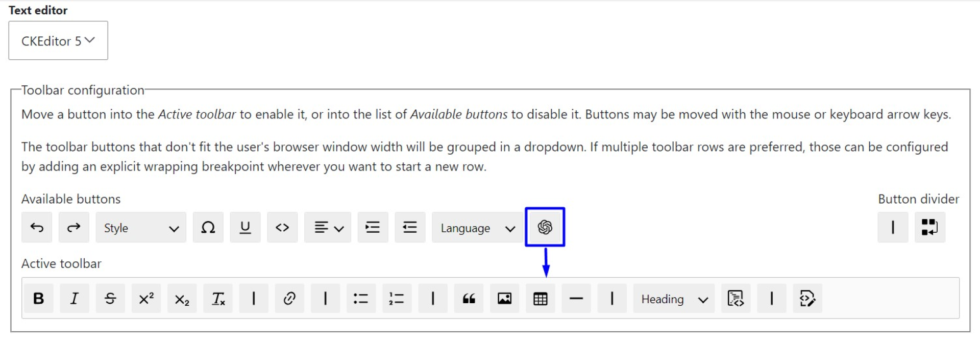Select the Undo button in Available buttons

tap(37, 227)
